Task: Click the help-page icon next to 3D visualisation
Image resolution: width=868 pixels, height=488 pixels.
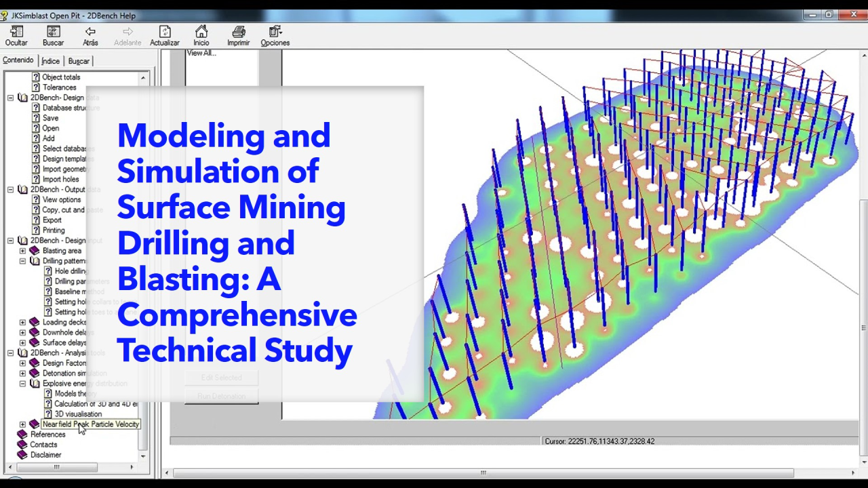Action: 48,414
